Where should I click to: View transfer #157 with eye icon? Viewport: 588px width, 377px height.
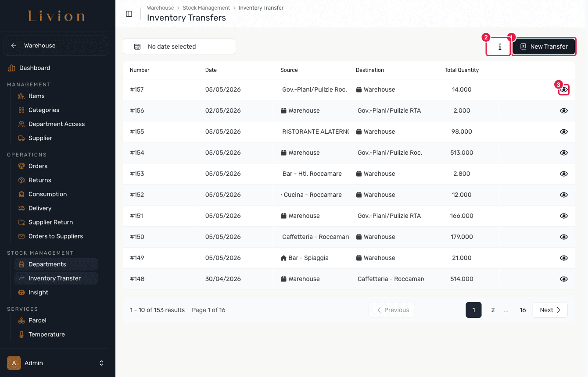564,89
